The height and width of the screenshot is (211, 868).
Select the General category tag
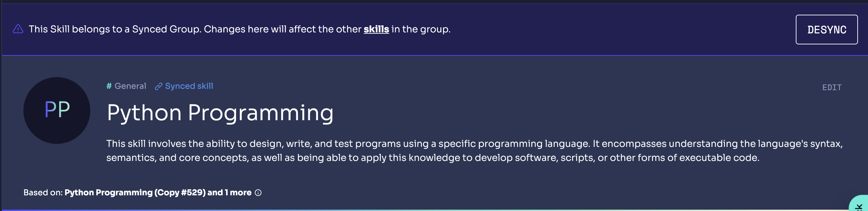pos(130,86)
